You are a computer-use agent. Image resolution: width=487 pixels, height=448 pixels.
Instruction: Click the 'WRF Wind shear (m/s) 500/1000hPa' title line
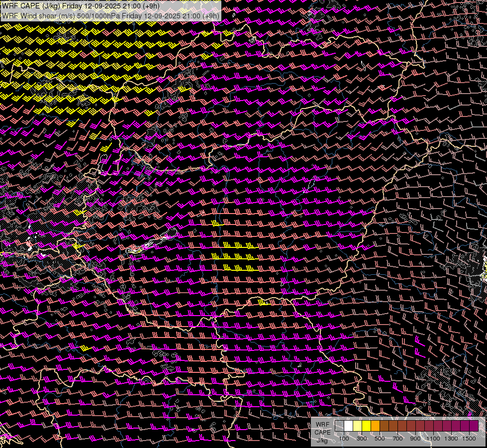tap(111, 15)
